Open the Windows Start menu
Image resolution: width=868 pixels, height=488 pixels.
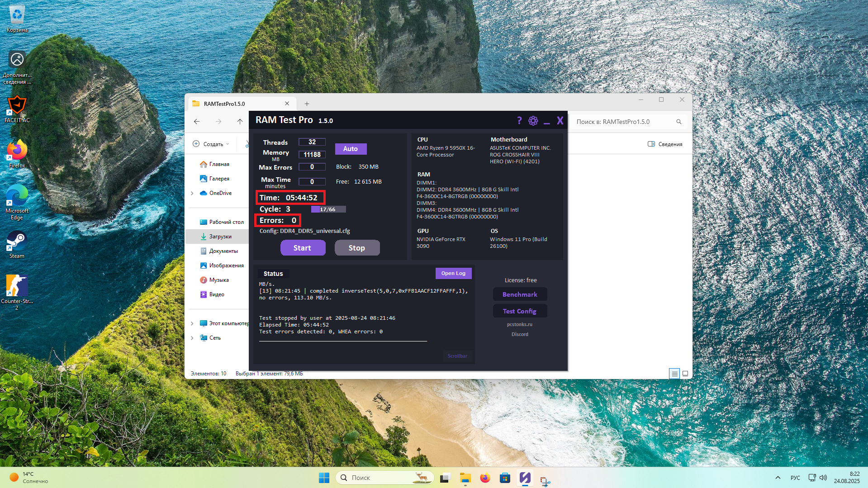point(324,478)
